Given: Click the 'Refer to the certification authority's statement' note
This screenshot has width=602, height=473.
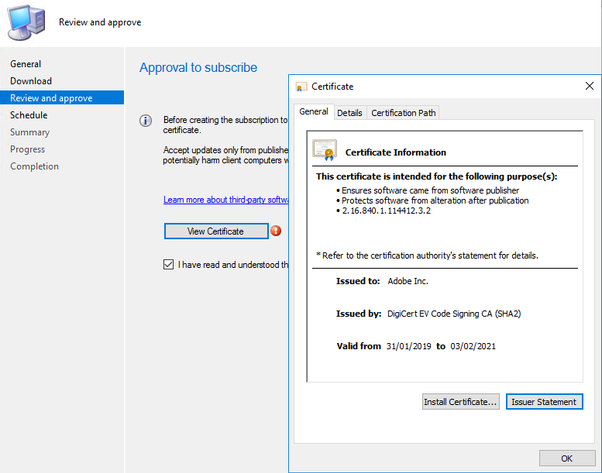Looking at the screenshot, I should point(427,256).
